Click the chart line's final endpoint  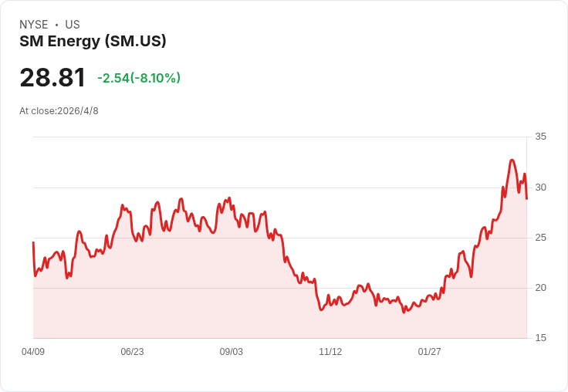coord(526,198)
